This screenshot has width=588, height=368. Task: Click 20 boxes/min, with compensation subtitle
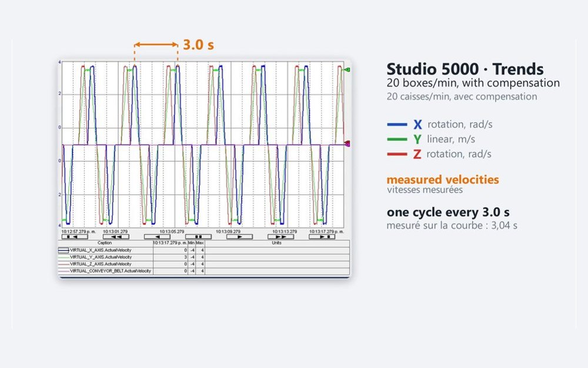(473, 83)
